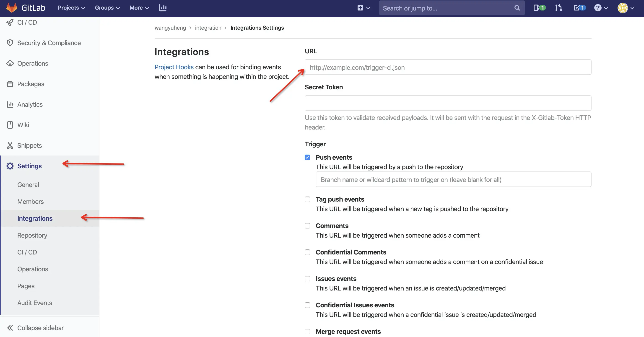Open the instance analytics chart icon
Image resolution: width=644 pixels, height=337 pixels.
(163, 8)
